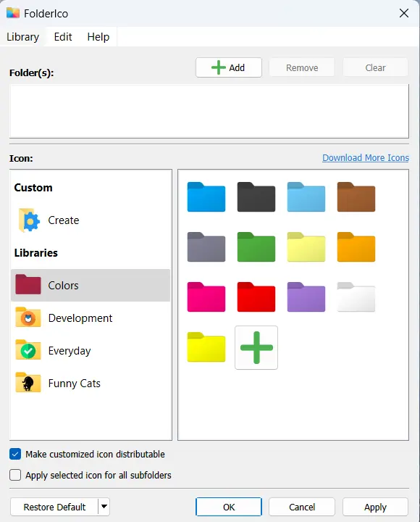Viewport: 420px width, 522px height.
Task: Click inside the empty Folder(s) list box
Action: pyautogui.click(x=209, y=111)
